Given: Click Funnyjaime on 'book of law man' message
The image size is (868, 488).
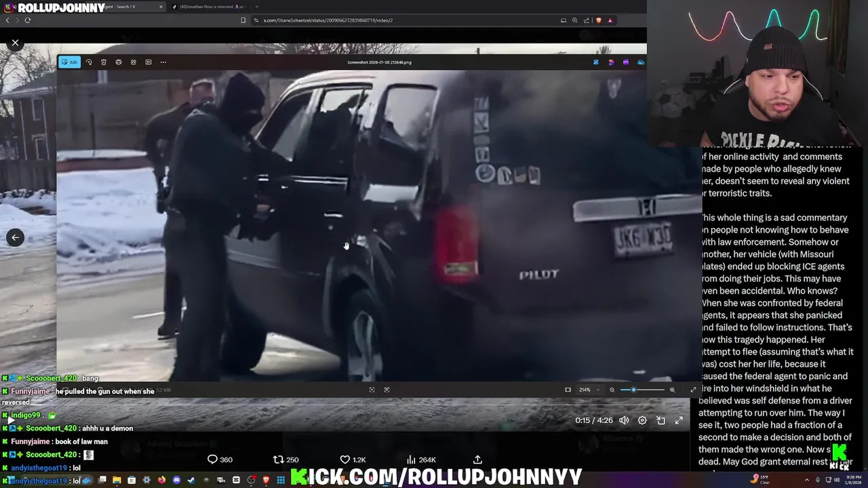Looking at the screenshot, I should (31, 442).
